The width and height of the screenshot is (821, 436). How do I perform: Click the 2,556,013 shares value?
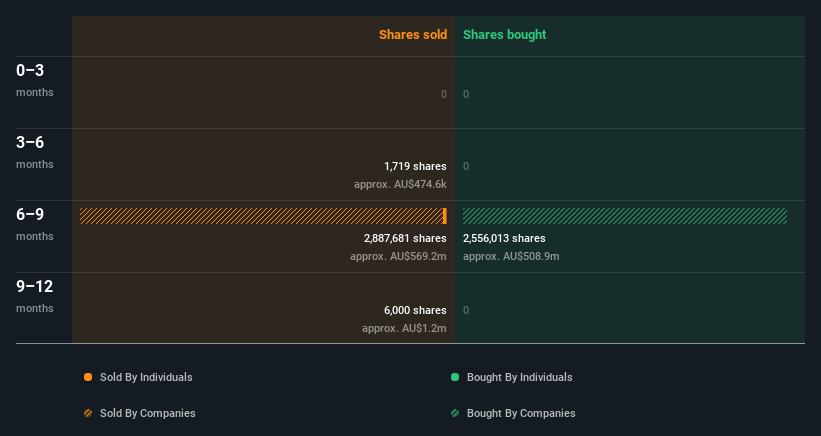(504, 238)
